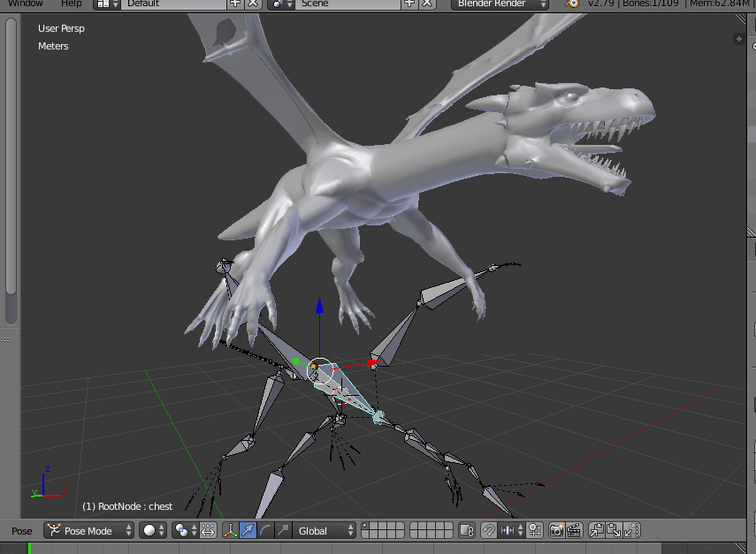Viewport: 756px width, 554px height.
Task: Click the X to unlink the Scene datablock
Action: click(426, 4)
